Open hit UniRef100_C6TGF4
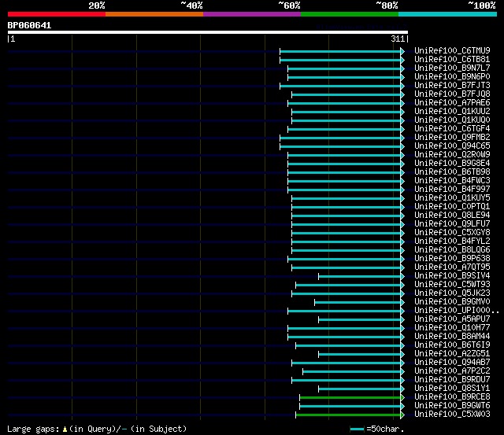504x435 pixels. [x=452, y=128]
